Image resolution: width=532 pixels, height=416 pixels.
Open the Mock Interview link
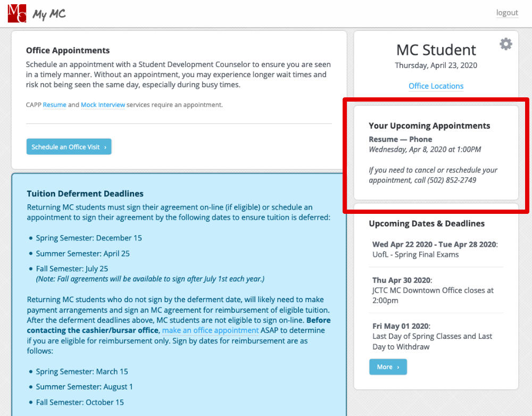103,105
